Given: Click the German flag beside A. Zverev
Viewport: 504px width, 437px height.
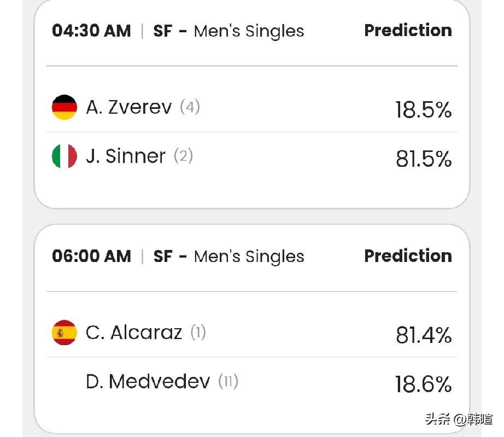Looking at the screenshot, I should click(x=64, y=107).
